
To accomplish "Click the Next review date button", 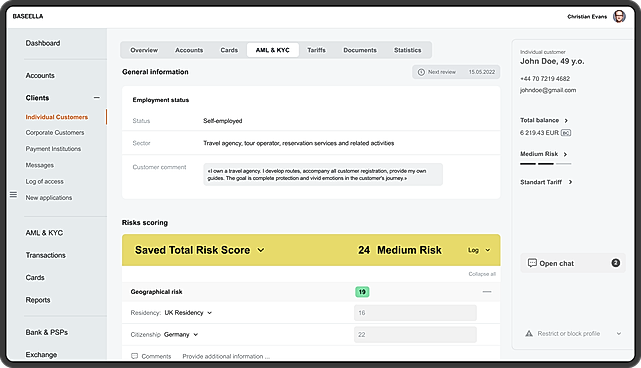I will pyautogui.click(x=456, y=72).
